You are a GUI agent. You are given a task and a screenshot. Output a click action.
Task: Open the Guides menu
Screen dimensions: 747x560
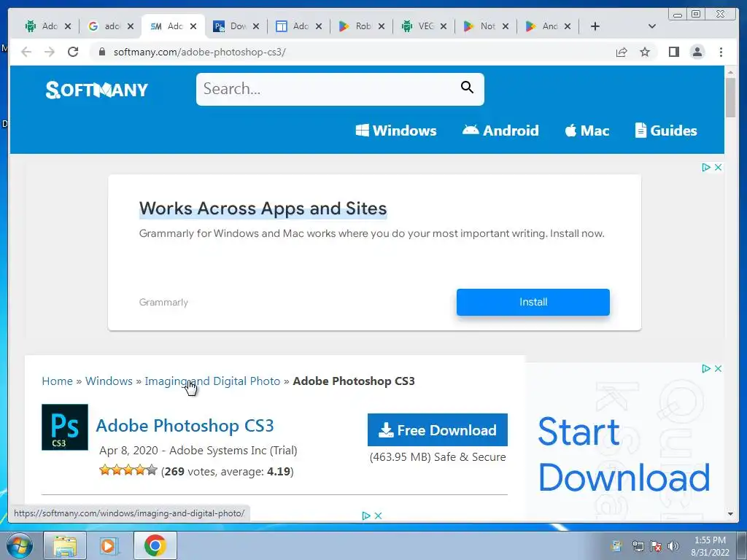[x=666, y=131]
